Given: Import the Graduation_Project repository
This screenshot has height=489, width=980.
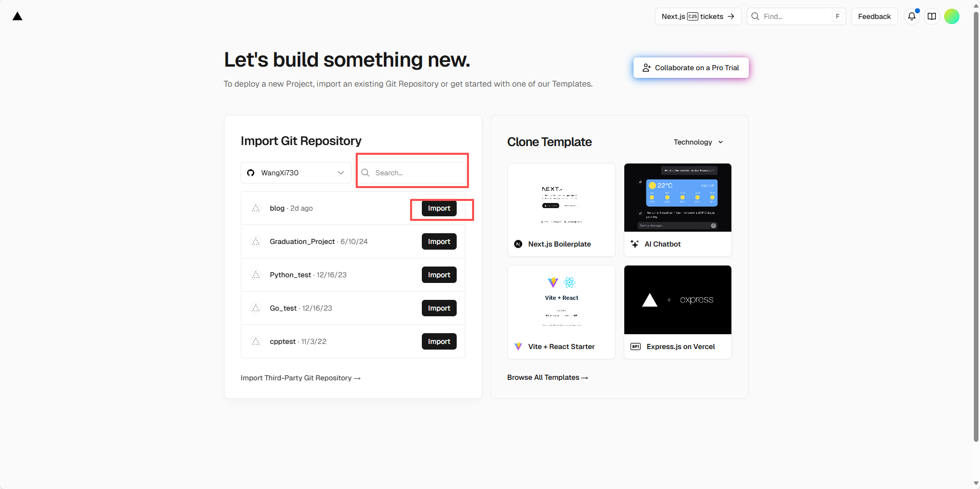Looking at the screenshot, I should (x=439, y=241).
